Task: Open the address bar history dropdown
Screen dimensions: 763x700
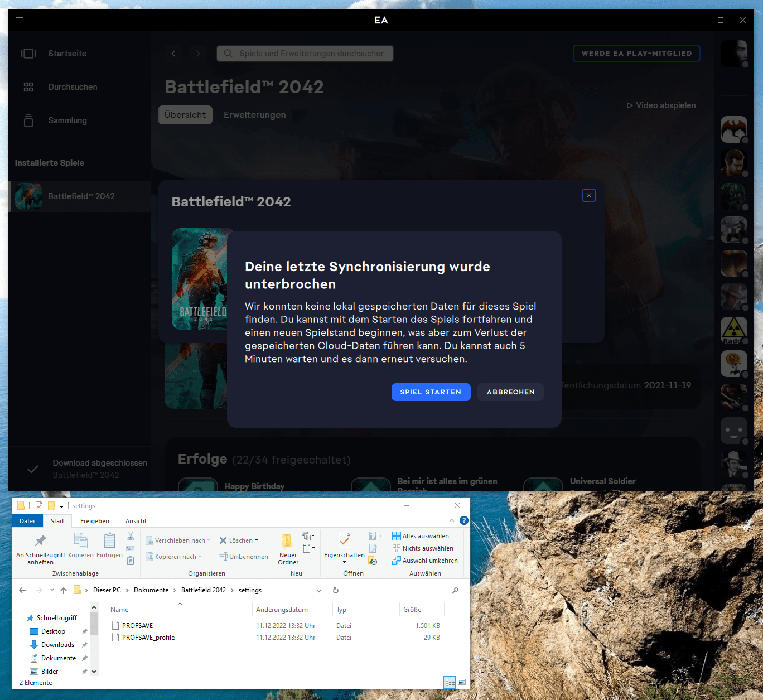Action: [319, 590]
